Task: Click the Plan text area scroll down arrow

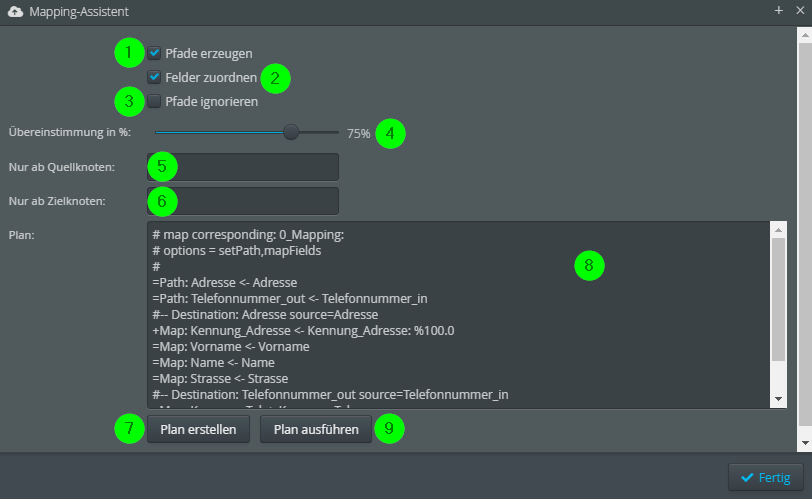Action: coord(778,399)
